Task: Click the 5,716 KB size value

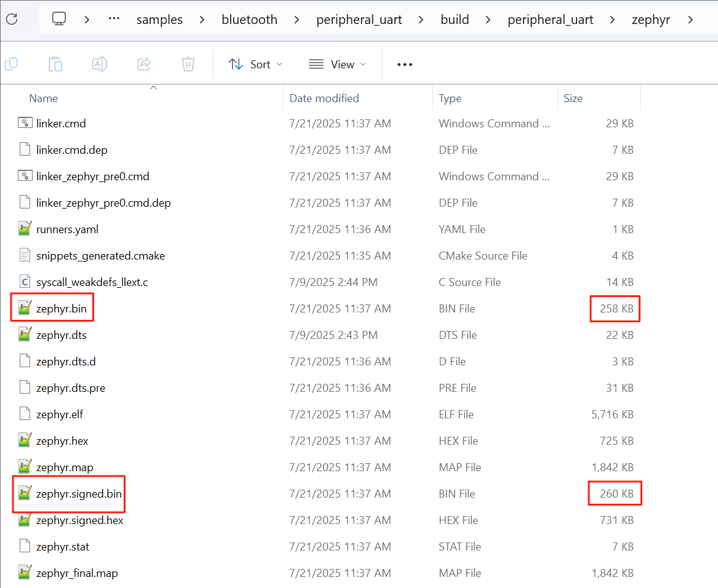Action: coord(612,414)
